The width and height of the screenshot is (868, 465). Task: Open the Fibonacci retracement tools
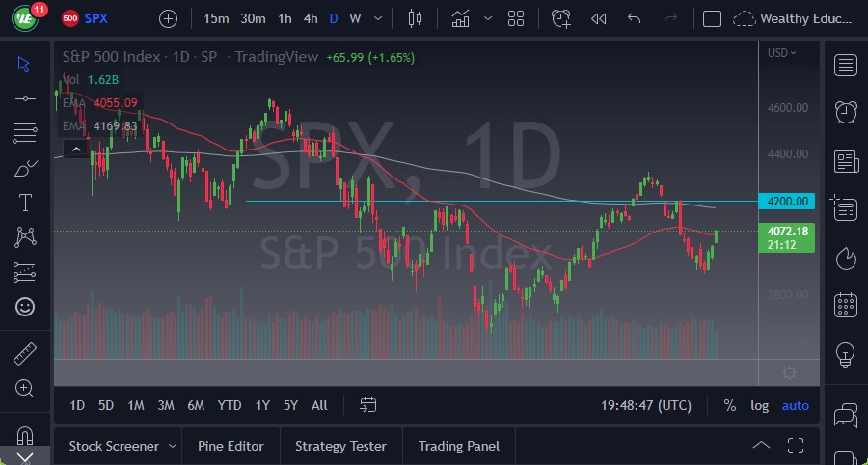tap(25, 133)
